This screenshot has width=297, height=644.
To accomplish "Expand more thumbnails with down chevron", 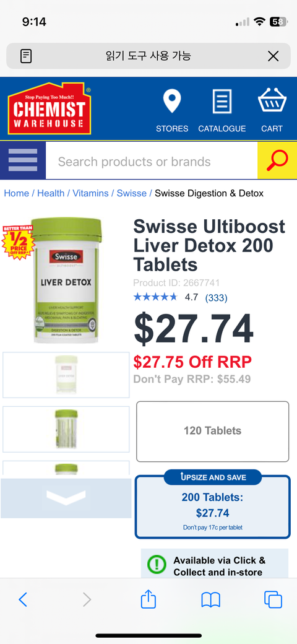I will (x=66, y=498).
